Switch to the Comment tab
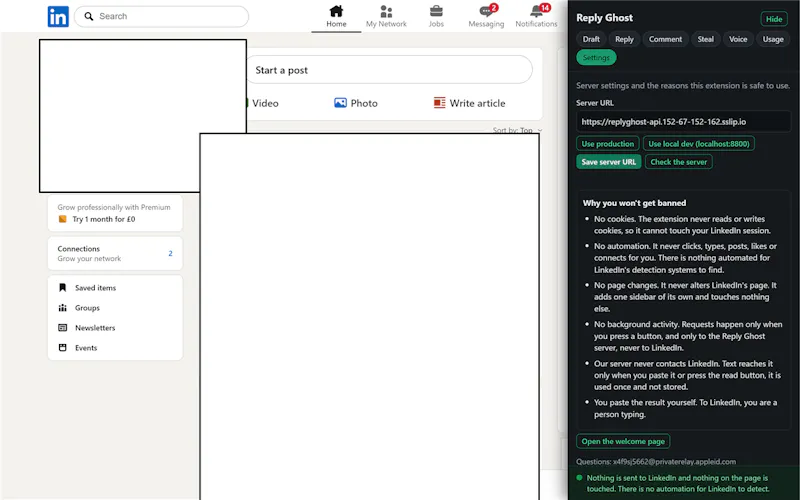The height and width of the screenshot is (500, 800). [x=665, y=39]
